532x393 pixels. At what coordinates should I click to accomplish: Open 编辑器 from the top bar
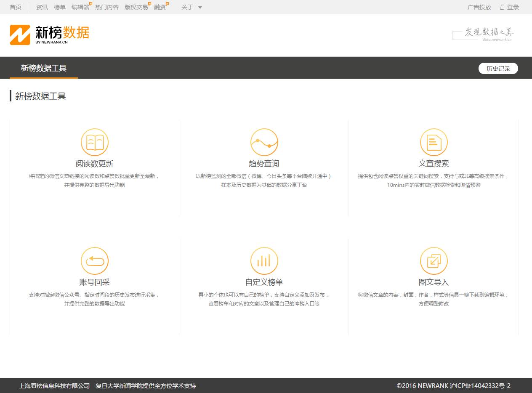pyautogui.click(x=80, y=7)
